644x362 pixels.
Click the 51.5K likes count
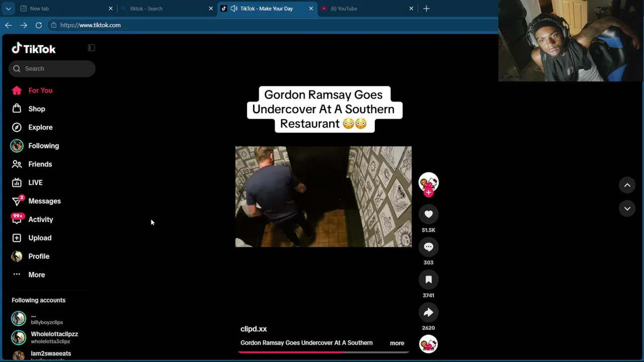pos(429,230)
